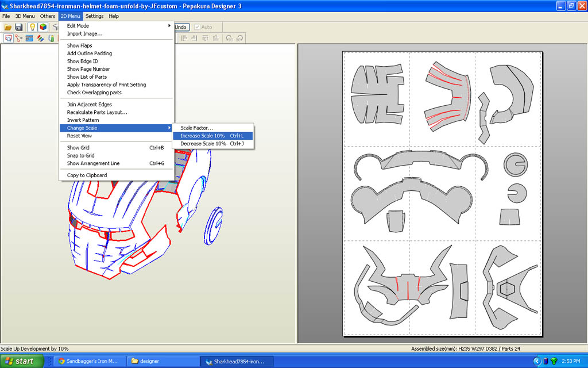Toggle Show Page Number option
Image resolution: width=588 pixels, height=368 pixels.
(x=117, y=69)
